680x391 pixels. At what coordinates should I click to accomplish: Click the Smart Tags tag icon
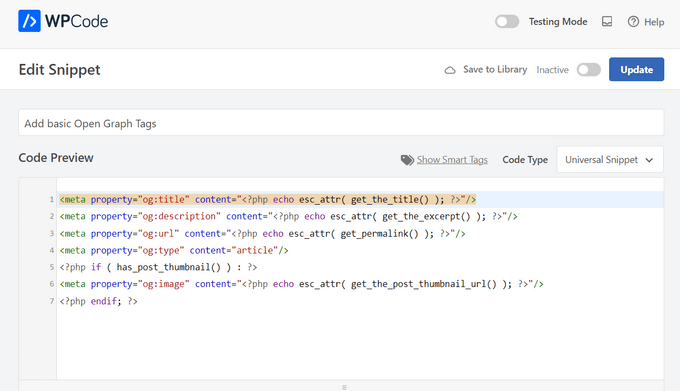(407, 160)
